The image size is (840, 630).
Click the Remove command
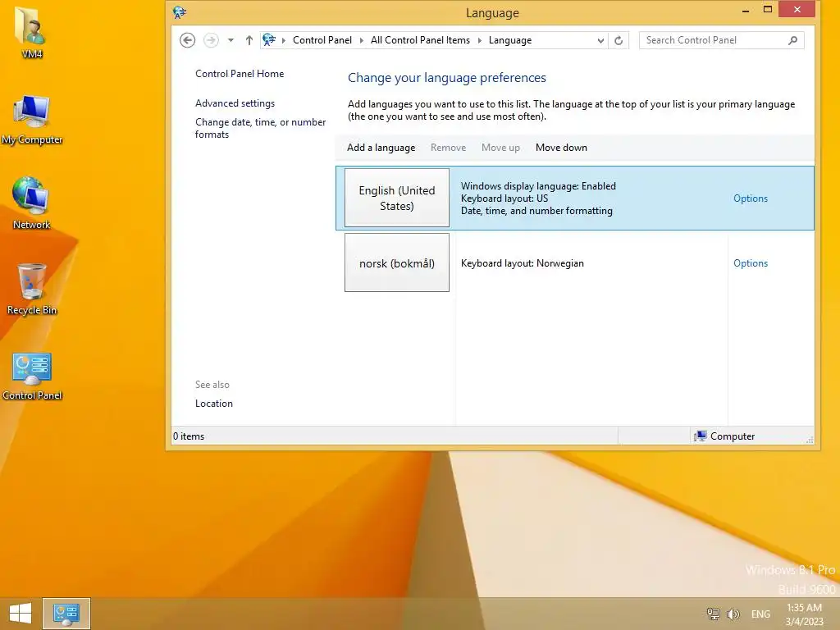point(448,148)
